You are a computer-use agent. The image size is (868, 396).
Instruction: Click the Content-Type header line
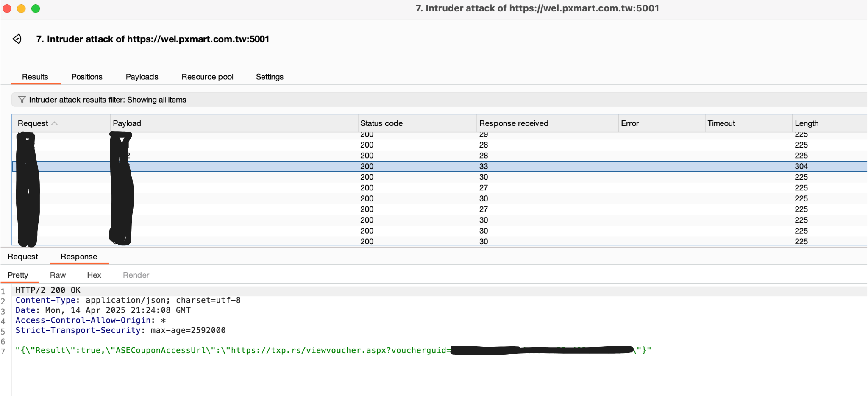(128, 301)
